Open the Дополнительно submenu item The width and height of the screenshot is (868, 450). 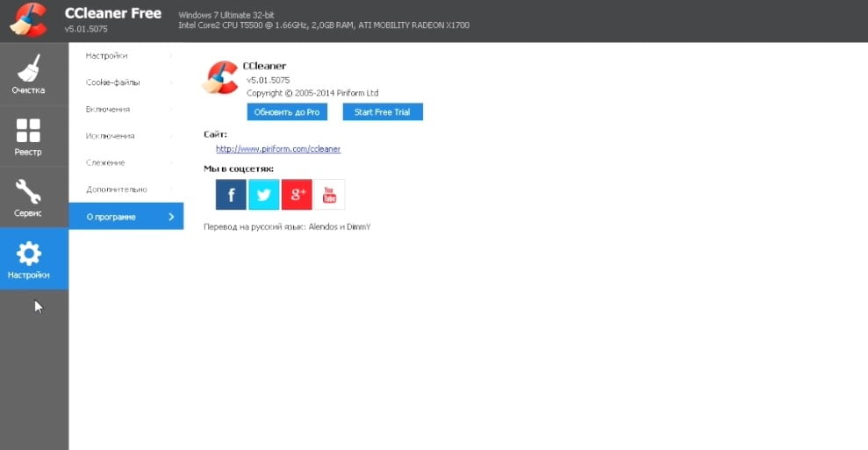(126, 189)
